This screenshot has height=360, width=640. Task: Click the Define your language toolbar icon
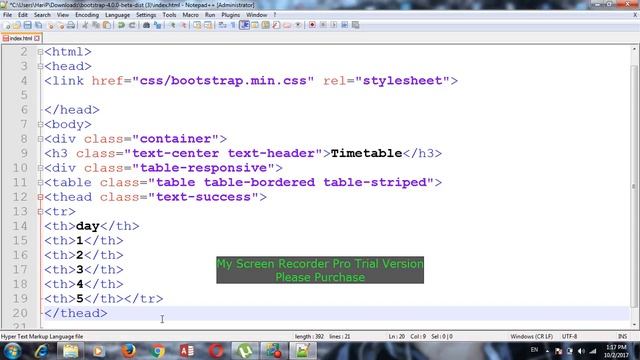[255, 25]
